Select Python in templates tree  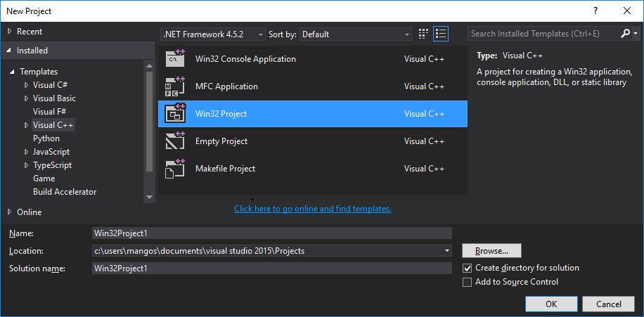point(46,138)
